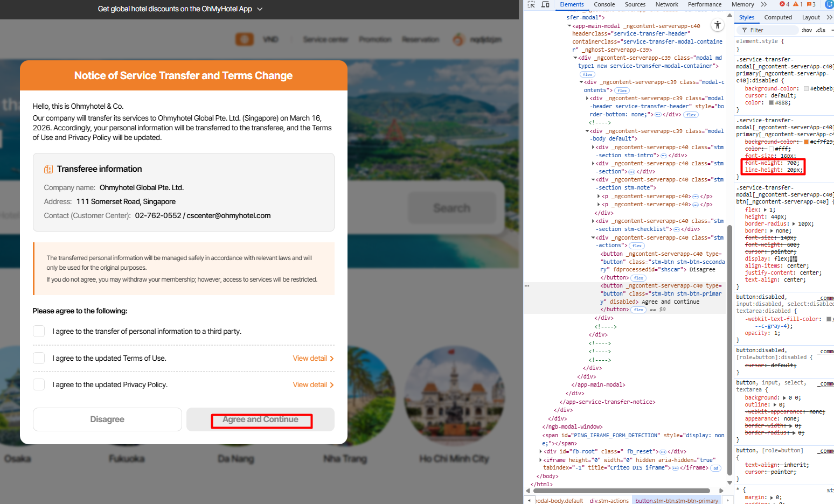Open View detail for Terms of Use

(x=313, y=358)
